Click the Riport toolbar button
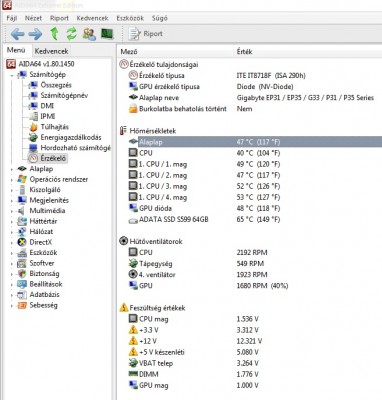The height and width of the screenshot is (400, 382). click(146, 34)
